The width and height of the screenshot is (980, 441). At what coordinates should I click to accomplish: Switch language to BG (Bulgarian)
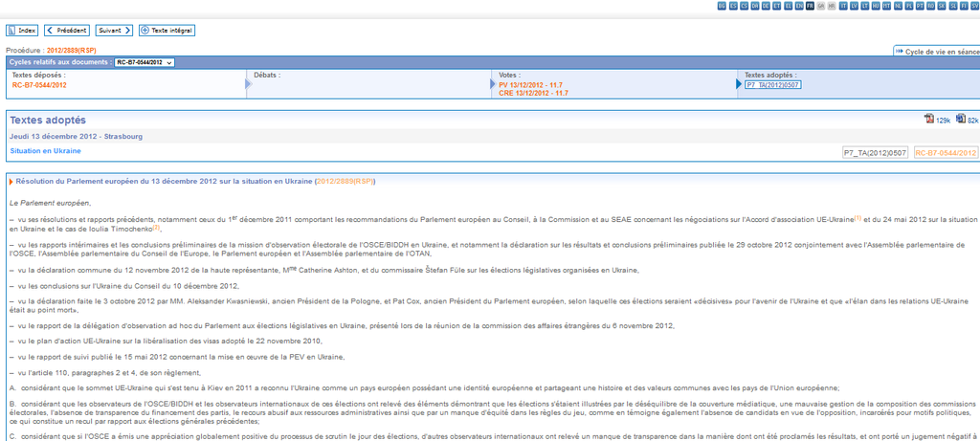click(722, 6)
